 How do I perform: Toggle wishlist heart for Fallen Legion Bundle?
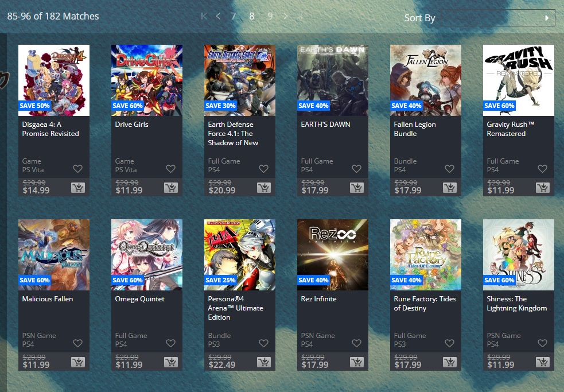click(x=449, y=169)
